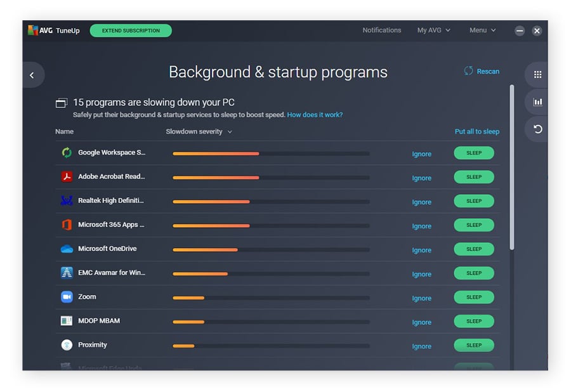571x392 pixels.
Task: Open the apps grid sidebar icon
Action: (x=537, y=75)
